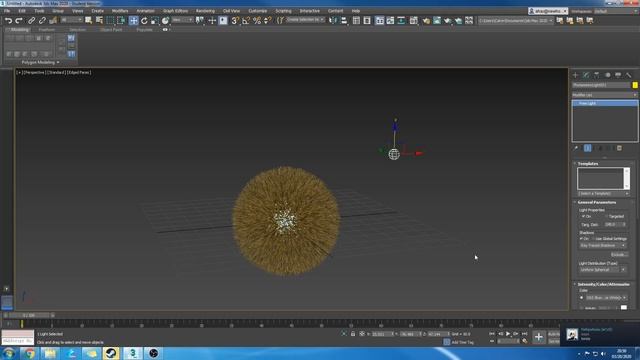Click the Redo arrow icon
Viewport: 640px width, 360px height.
[19, 20]
